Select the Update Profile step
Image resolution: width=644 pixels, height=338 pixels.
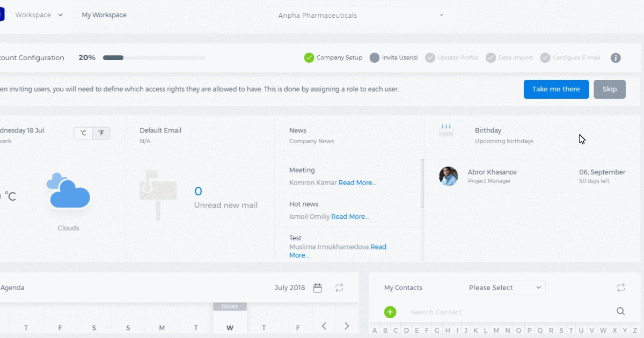click(452, 57)
